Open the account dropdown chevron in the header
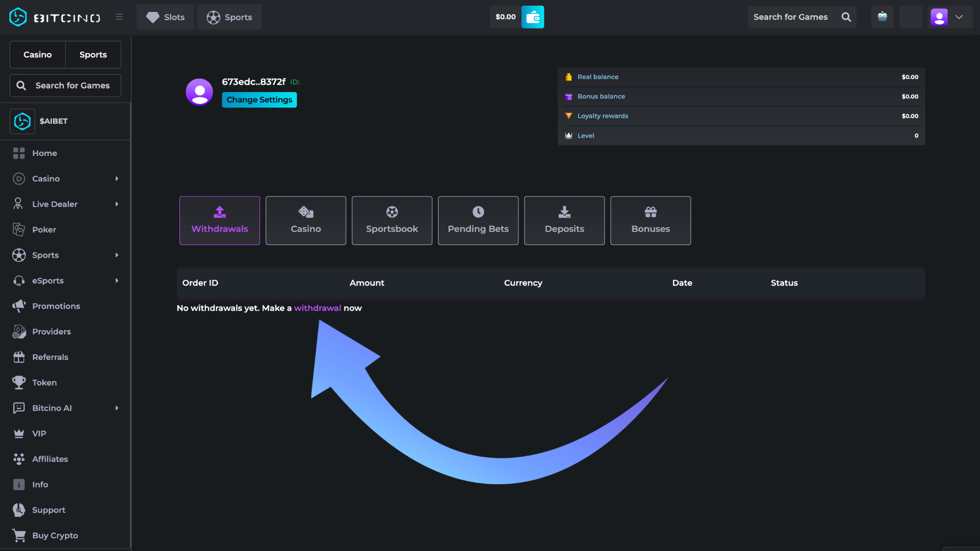Screen dimensions: 980x551 click(x=959, y=17)
